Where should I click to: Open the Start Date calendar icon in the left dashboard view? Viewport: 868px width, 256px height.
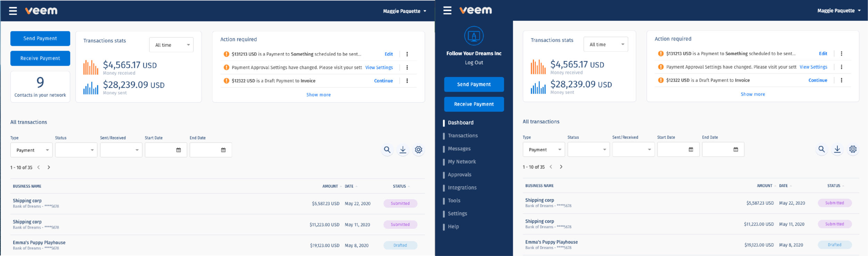(178, 150)
